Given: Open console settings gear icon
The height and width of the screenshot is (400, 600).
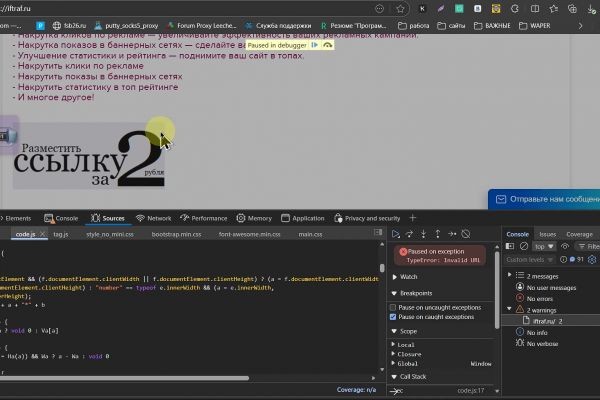Looking at the screenshot, I should click(590, 259).
